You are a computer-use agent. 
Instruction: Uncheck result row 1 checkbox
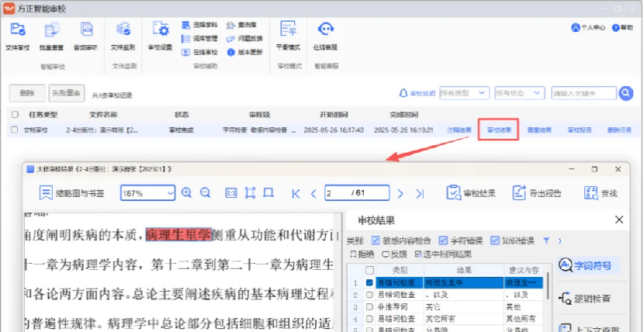coord(369,283)
